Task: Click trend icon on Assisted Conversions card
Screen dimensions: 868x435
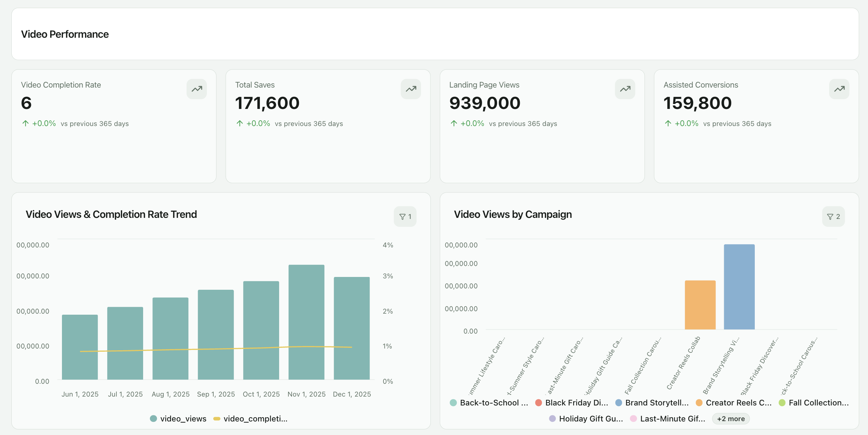Action: pyautogui.click(x=839, y=89)
